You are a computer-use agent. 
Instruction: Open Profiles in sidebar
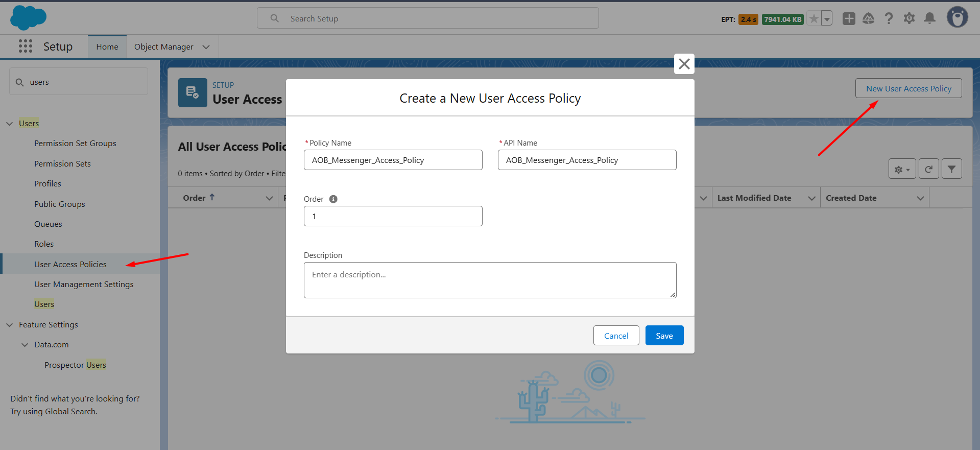coord(47,184)
